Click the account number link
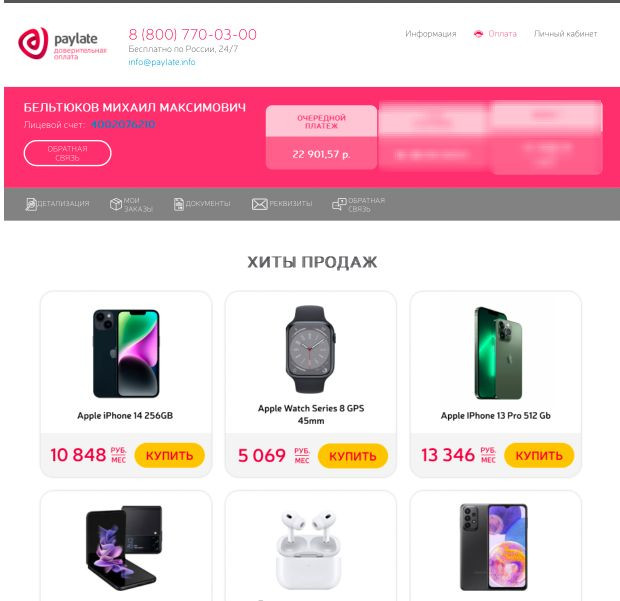620x601 pixels. click(123, 125)
